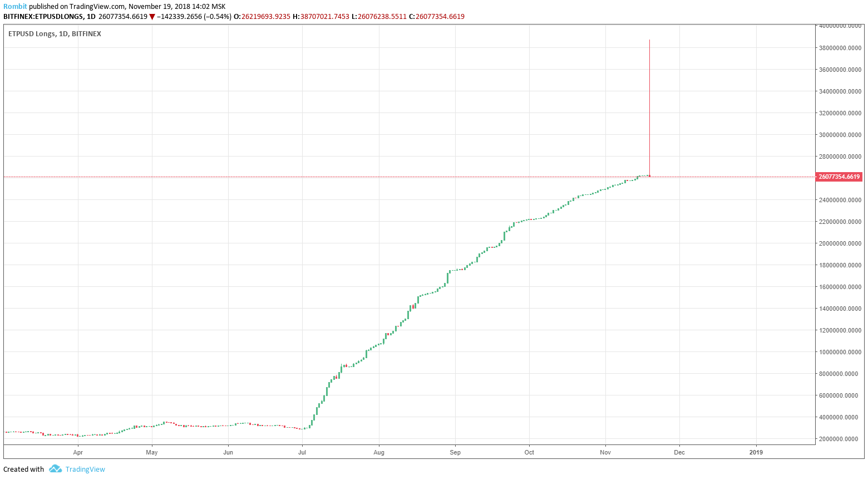Click the open value O:26219693.9235
The height and width of the screenshot is (479, 868).
click(x=262, y=17)
